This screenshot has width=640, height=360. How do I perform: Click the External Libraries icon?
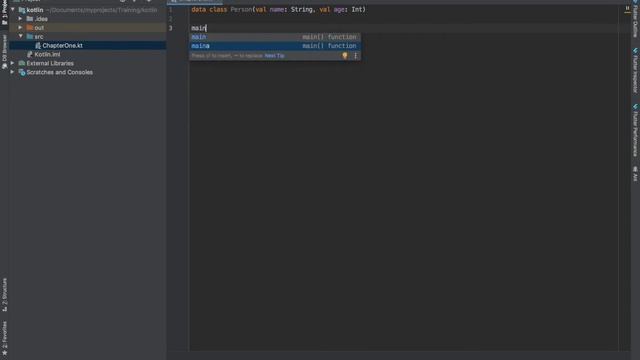pos(22,63)
